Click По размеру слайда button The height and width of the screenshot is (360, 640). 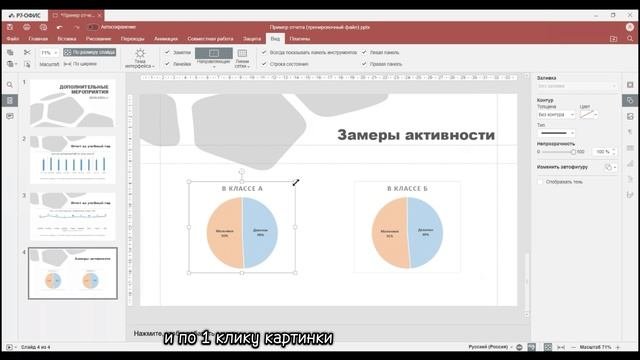coord(90,52)
